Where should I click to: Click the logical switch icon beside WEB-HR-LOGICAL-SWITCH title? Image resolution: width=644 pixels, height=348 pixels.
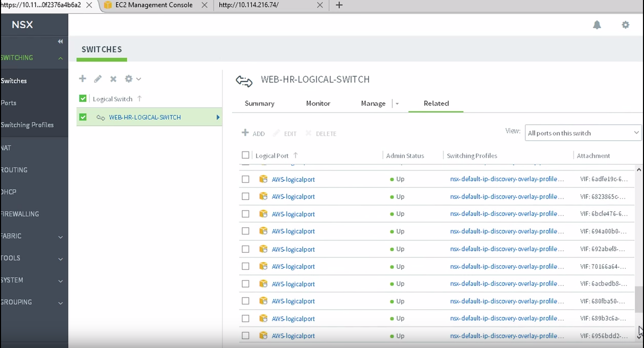(x=244, y=81)
